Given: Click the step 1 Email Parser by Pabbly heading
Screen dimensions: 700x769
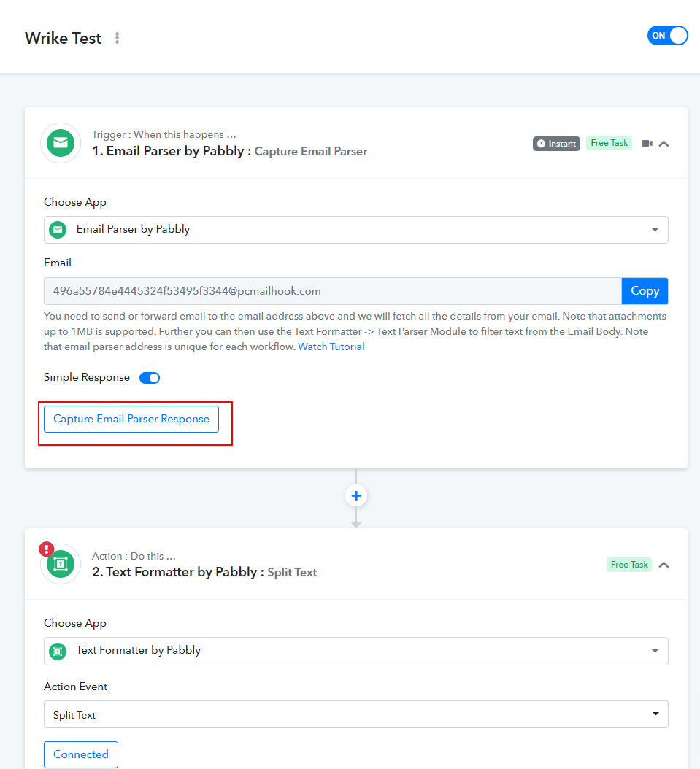Looking at the screenshot, I should click(x=230, y=151).
